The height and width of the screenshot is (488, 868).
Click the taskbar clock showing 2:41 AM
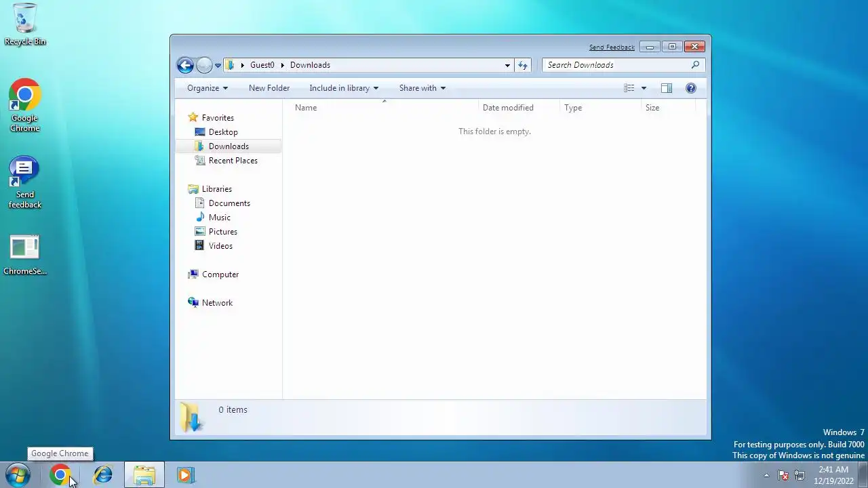(833, 475)
